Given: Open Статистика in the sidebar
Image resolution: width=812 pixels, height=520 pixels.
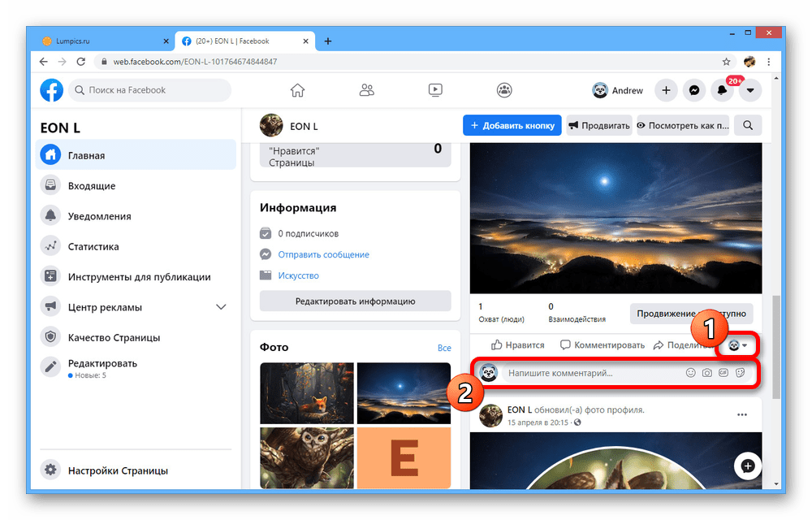Looking at the screenshot, I should [x=136, y=246].
